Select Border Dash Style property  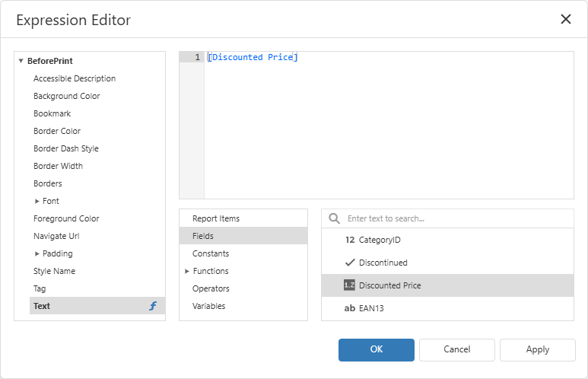[66, 148]
